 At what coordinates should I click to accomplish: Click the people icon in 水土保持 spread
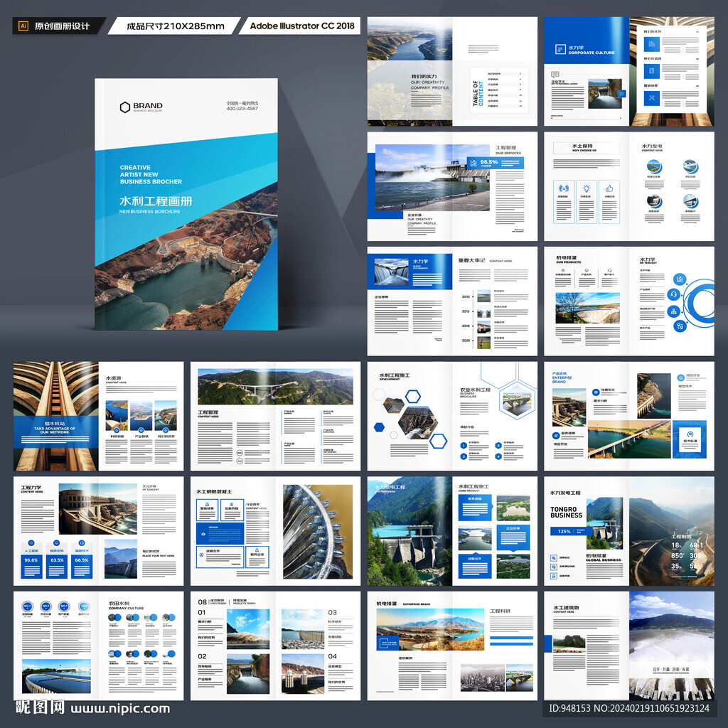(564, 188)
